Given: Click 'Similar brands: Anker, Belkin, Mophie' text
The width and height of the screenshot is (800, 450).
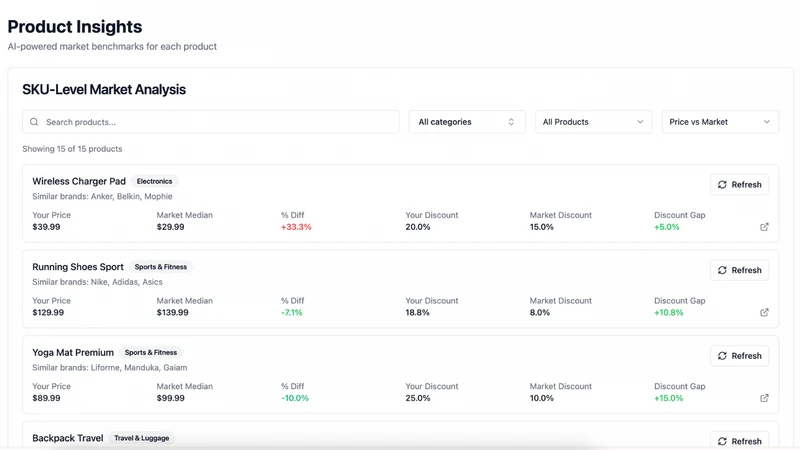Looking at the screenshot, I should click(102, 196).
